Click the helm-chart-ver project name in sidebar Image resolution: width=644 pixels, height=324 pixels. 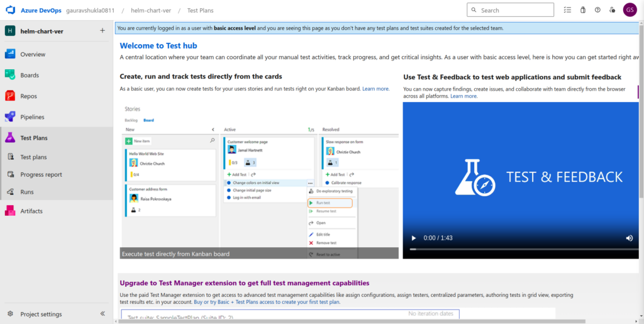[42, 31]
